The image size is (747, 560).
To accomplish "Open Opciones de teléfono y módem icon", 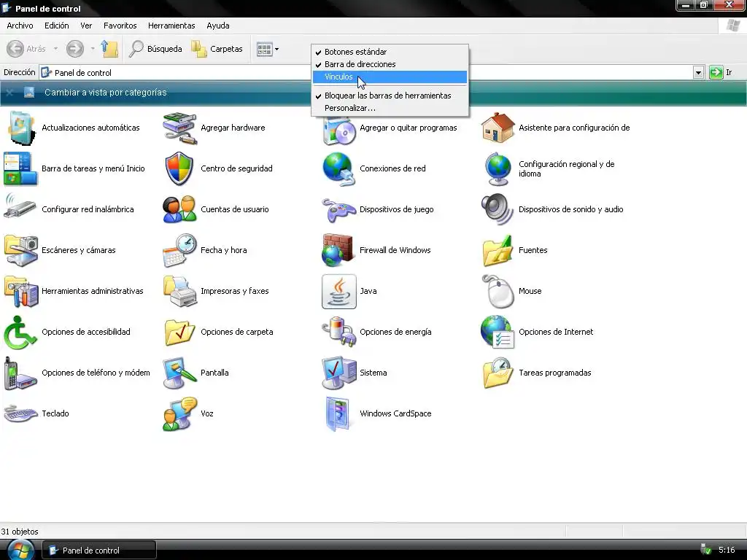I will pos(20,373).
